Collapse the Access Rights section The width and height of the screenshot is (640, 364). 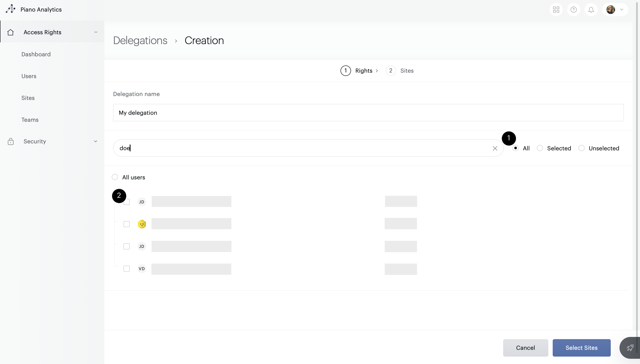(96, 32)
